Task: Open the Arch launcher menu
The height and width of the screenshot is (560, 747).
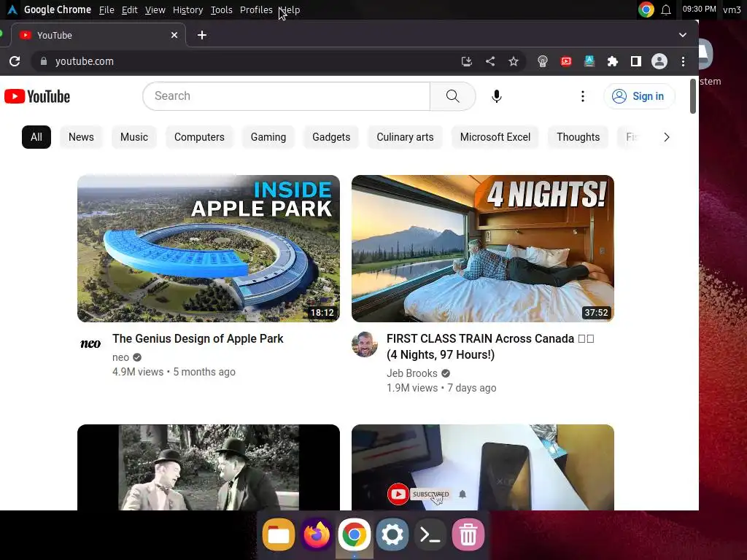Action: tap(12, 9)
